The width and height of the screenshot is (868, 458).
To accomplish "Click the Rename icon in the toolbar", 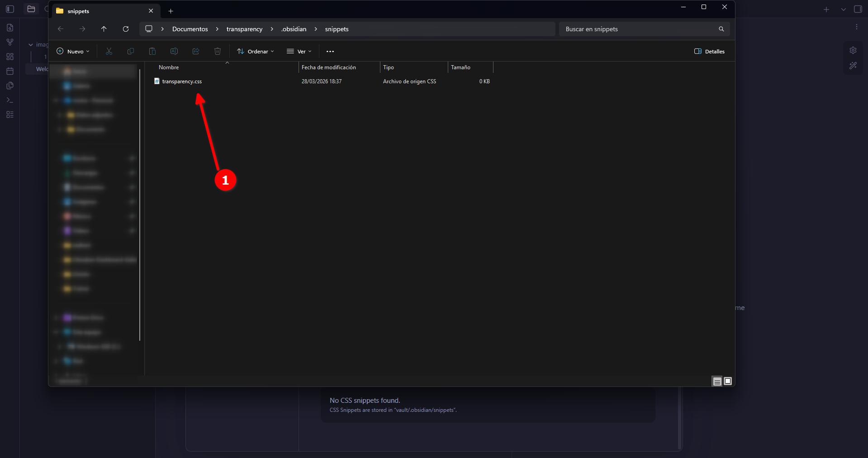I will point(174,52).
